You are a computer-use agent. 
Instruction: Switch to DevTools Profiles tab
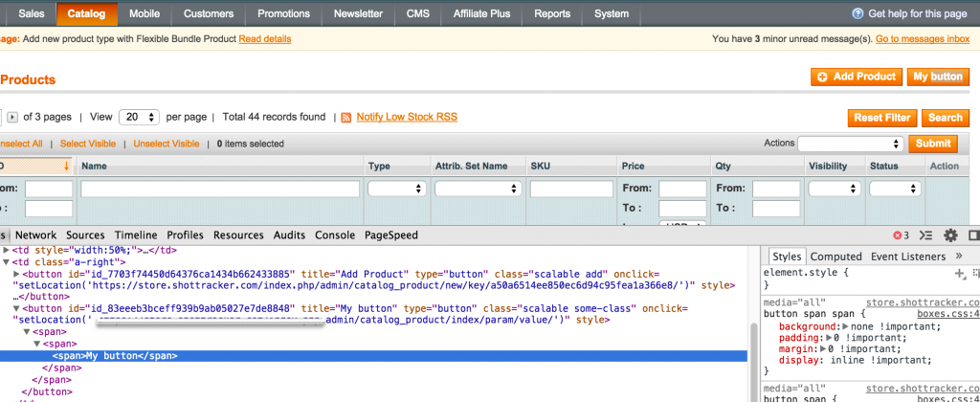(185, 235)
